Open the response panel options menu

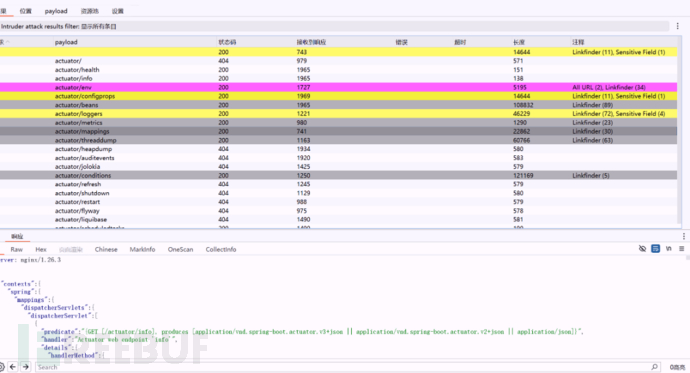click(x=684, y=236)
